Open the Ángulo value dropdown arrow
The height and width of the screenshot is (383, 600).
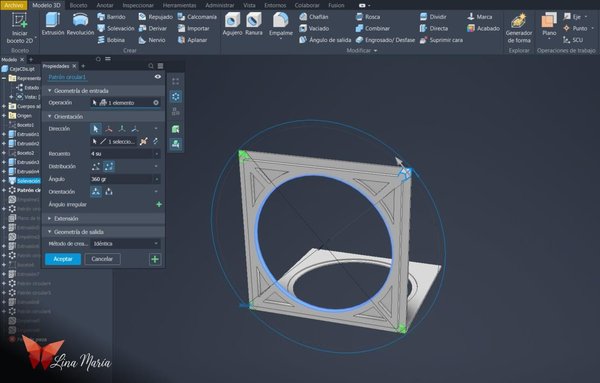[x=157, y=179]
